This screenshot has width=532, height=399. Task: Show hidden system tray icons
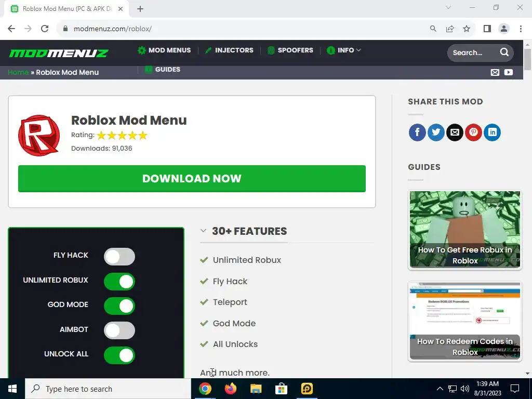tap(440, 389)
